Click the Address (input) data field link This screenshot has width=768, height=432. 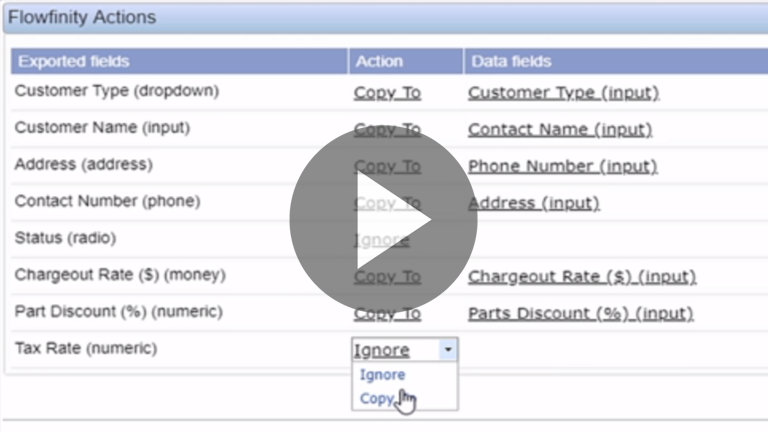(x=533, y=203)
